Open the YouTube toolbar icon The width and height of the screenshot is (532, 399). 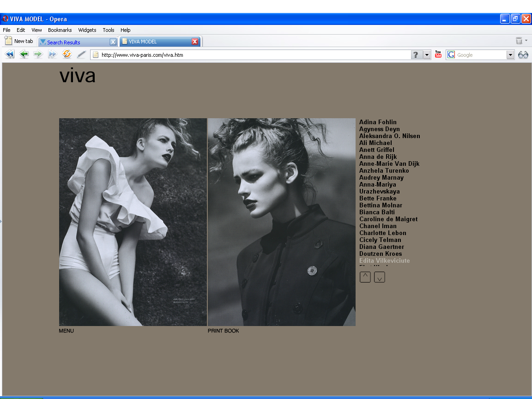tap(438, 54)
